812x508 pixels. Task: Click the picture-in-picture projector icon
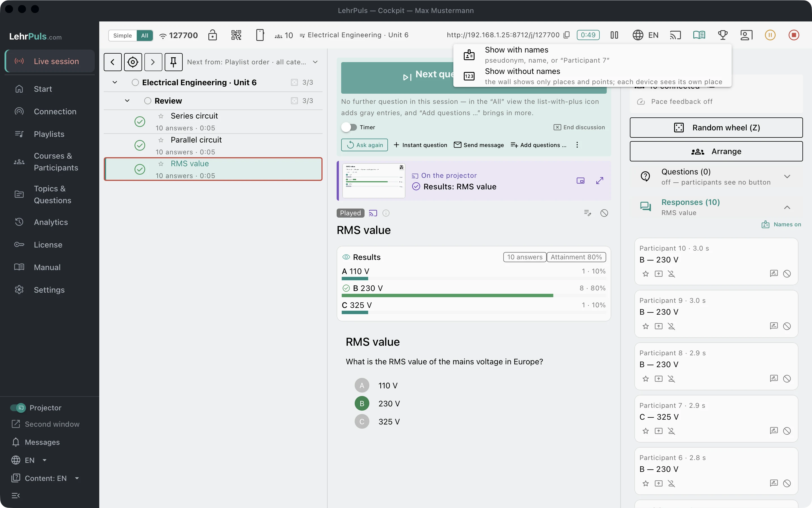pos(581,181)
